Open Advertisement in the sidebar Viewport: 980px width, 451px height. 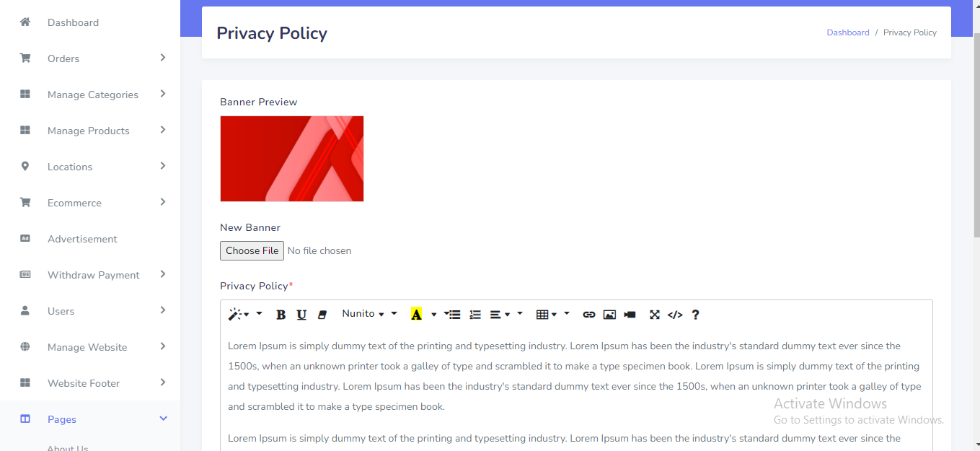pyautogui.click(x=82, y=239)
